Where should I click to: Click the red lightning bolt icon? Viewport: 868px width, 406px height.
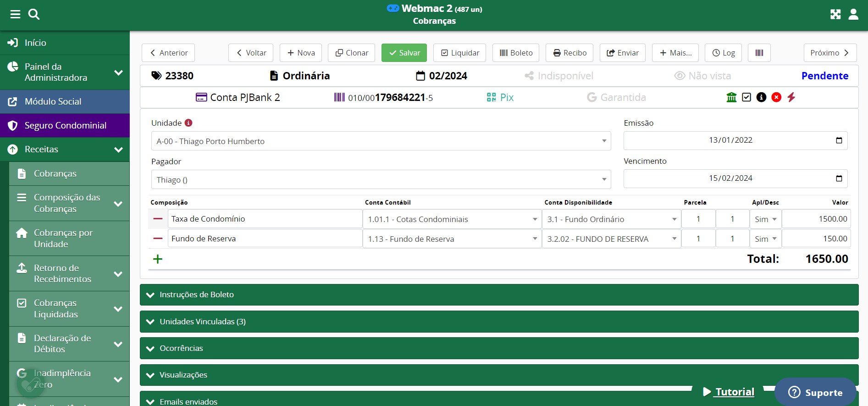click(791, 97)
